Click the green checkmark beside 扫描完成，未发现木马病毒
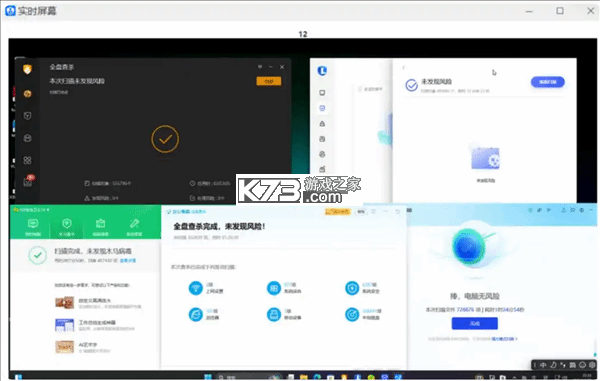The image size is (600, 381). 38,255
